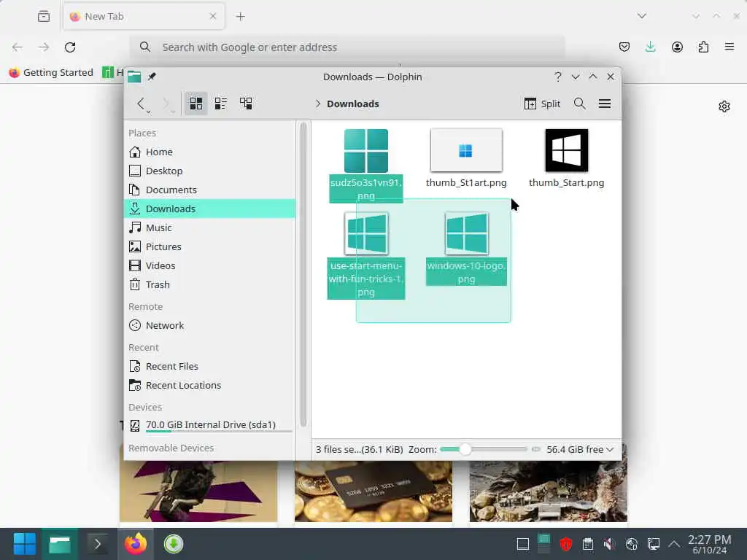Open Firefox account icon
The height and width of the screenshot is (560, 747).
(677, 47)
